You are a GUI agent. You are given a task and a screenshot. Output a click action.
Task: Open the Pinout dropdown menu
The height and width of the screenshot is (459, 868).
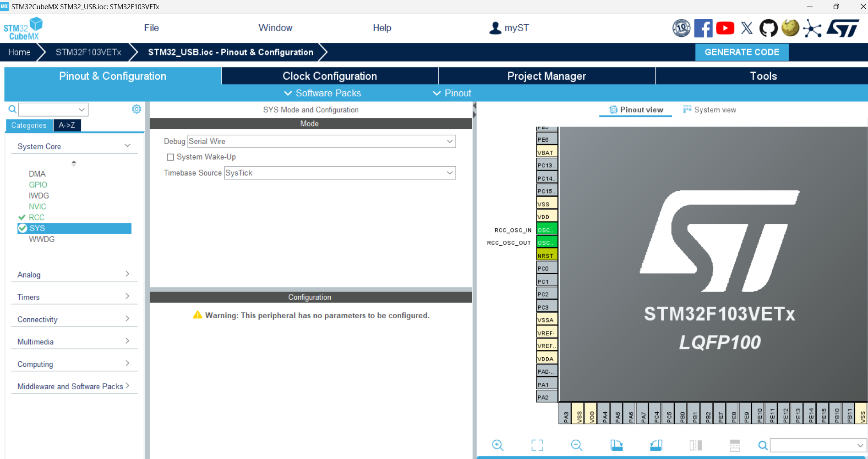click(x=452, y=93)
